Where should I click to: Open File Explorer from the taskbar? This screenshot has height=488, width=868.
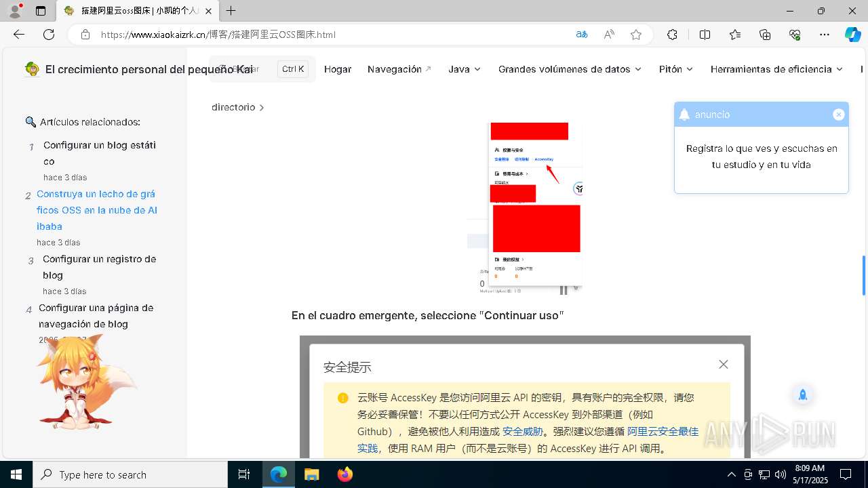tap(311, 474)
